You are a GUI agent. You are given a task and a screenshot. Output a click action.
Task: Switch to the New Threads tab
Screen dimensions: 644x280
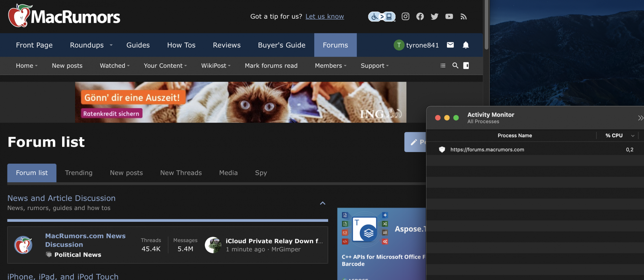(181, 173)
